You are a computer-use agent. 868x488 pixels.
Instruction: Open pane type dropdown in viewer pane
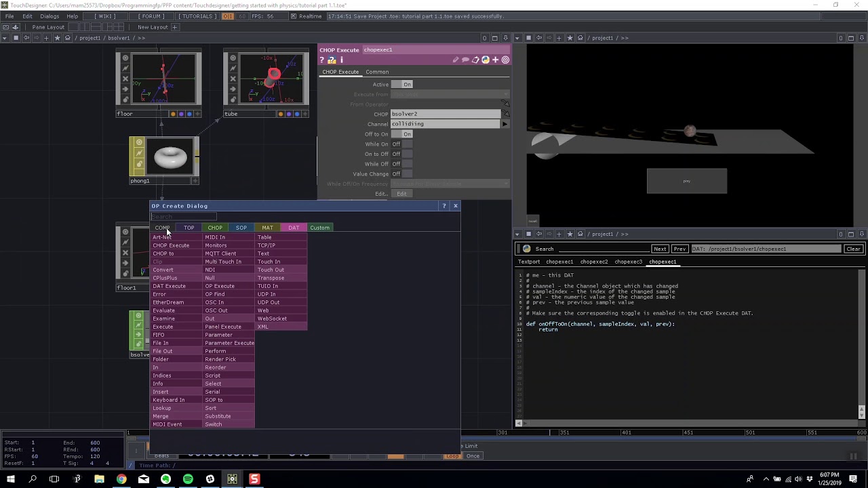[518, 38]
